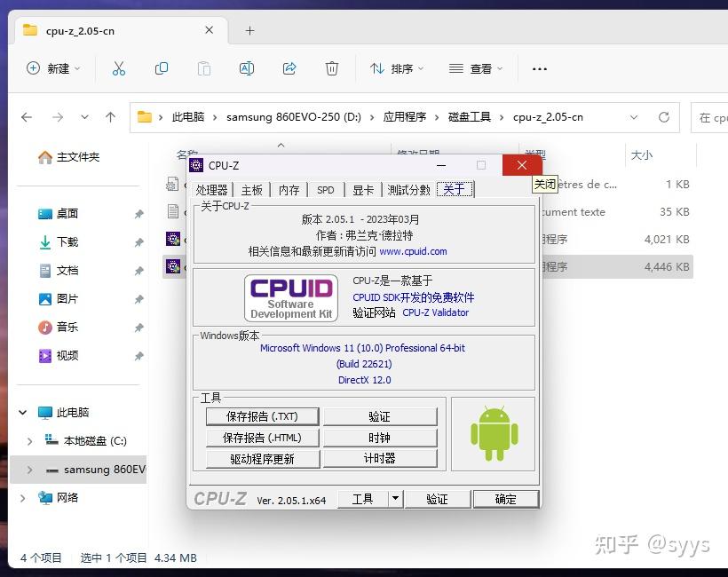
Task: Click the green Android robot icon
Action: (493, 433)
